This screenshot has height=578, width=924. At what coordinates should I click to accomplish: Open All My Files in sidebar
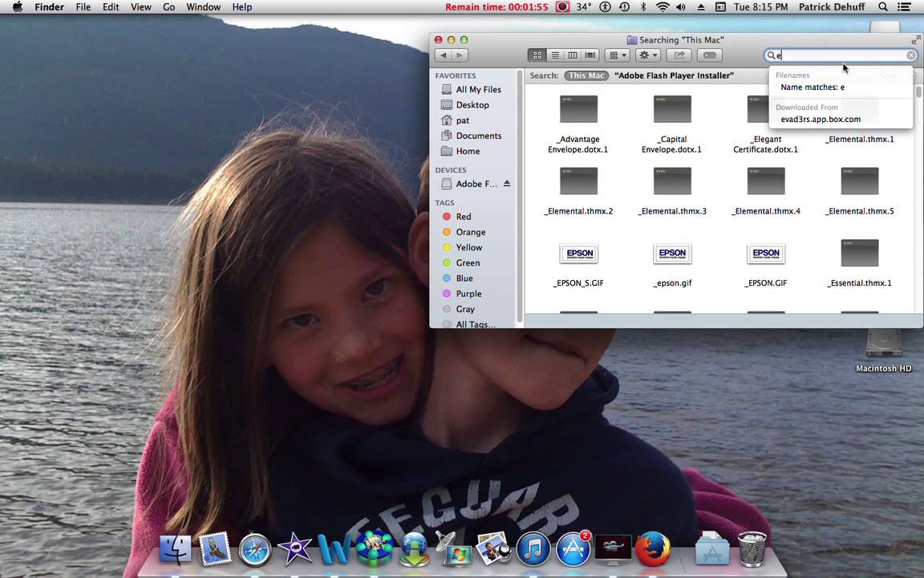pyautogui.click(x=479, y=90)
